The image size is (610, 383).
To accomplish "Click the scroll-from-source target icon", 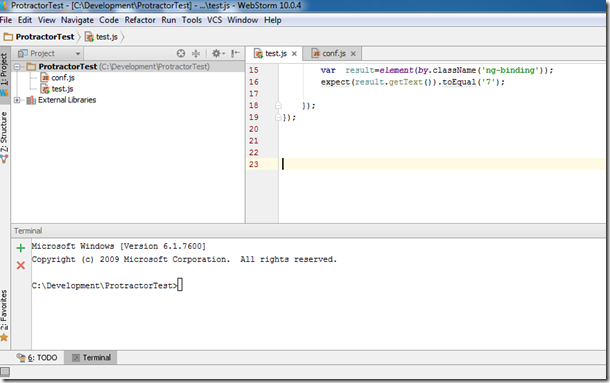I will (181, 53).
